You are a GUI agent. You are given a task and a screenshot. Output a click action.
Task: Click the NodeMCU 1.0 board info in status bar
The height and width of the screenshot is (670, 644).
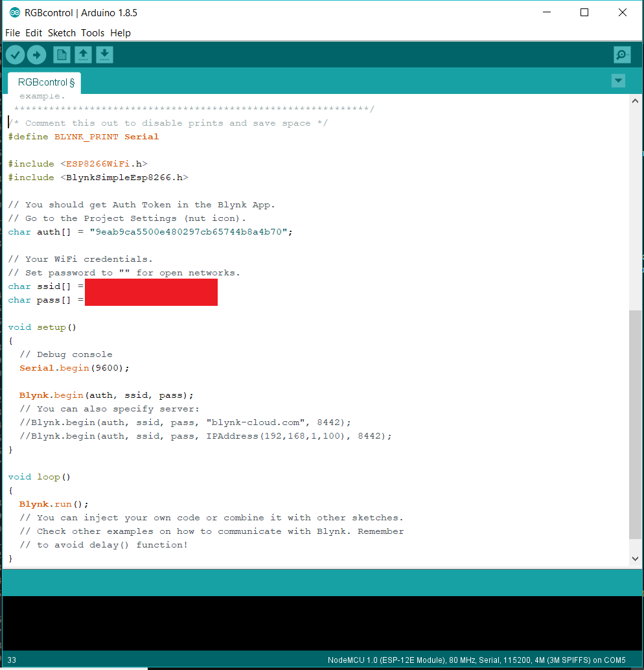tap(476, 660)
